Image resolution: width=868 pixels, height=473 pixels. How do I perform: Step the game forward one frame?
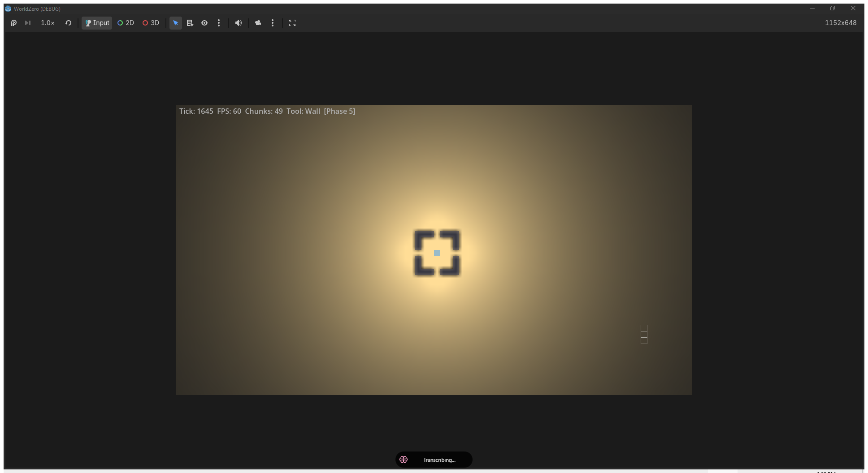[x=28, y=23]
